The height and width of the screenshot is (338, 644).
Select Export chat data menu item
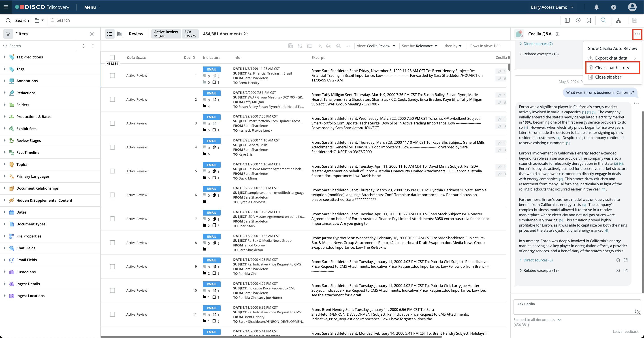[611, 58]
